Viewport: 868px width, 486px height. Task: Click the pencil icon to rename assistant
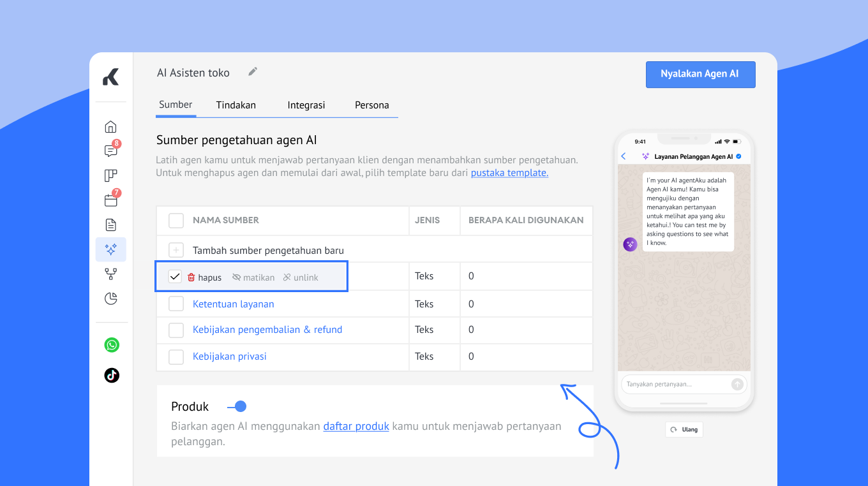[253, 72]
